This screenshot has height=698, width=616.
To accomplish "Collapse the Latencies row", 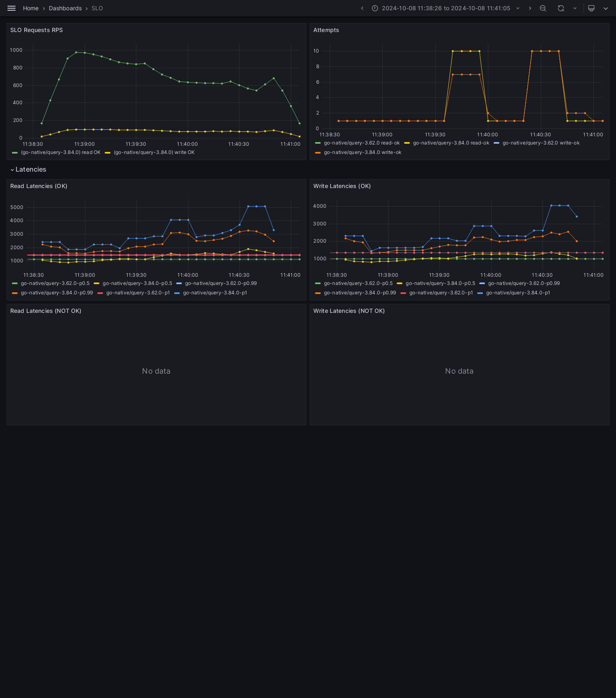I will [x=28, y=170].
